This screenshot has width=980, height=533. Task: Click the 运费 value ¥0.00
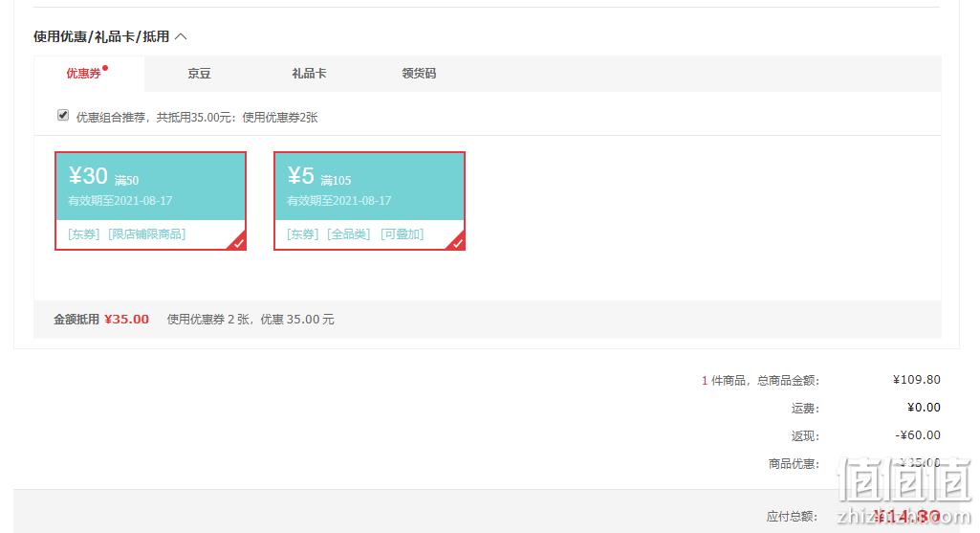924,408
